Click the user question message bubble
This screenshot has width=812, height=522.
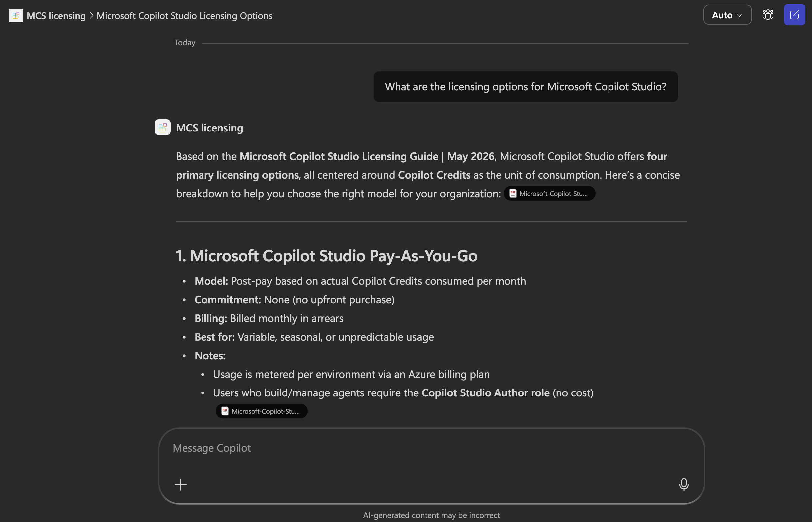pyautogui.click(x=526, y=87)
